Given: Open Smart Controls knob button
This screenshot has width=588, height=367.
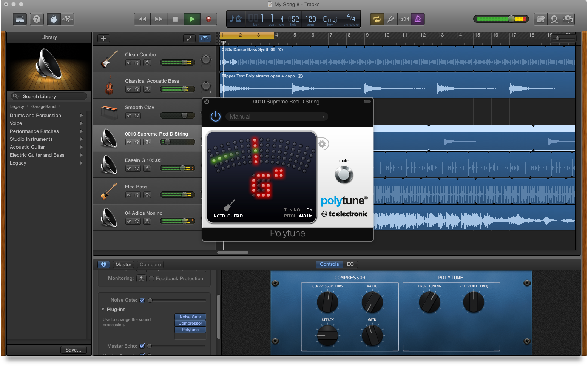Looking at the screenshot, I should pyautogui.click(x=54, y=19).
